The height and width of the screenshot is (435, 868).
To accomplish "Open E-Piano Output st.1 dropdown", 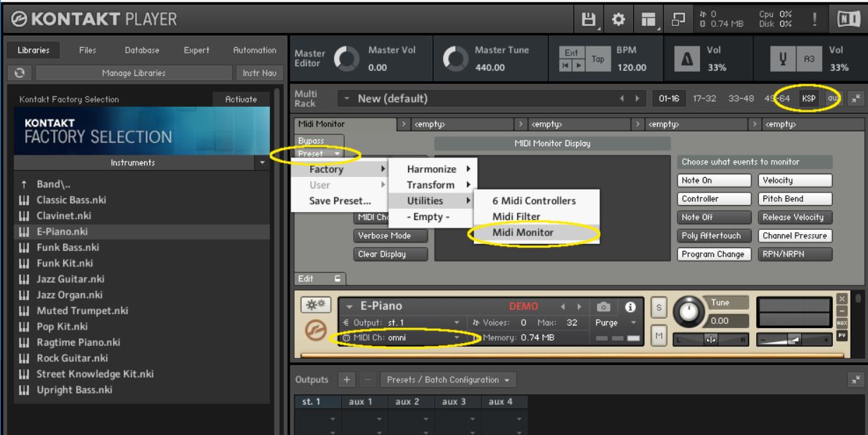I will coord(401,323).
